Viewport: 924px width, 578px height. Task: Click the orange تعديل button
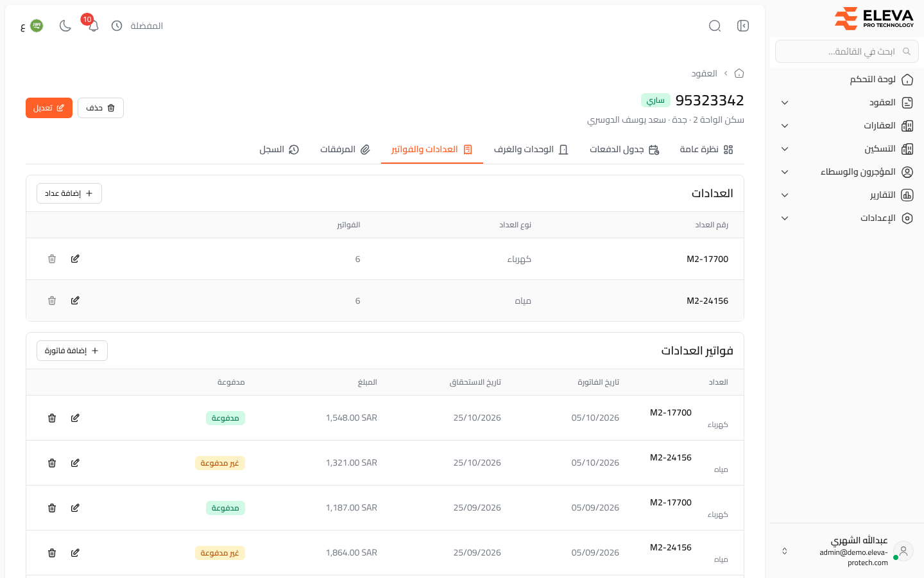(49, 108)
